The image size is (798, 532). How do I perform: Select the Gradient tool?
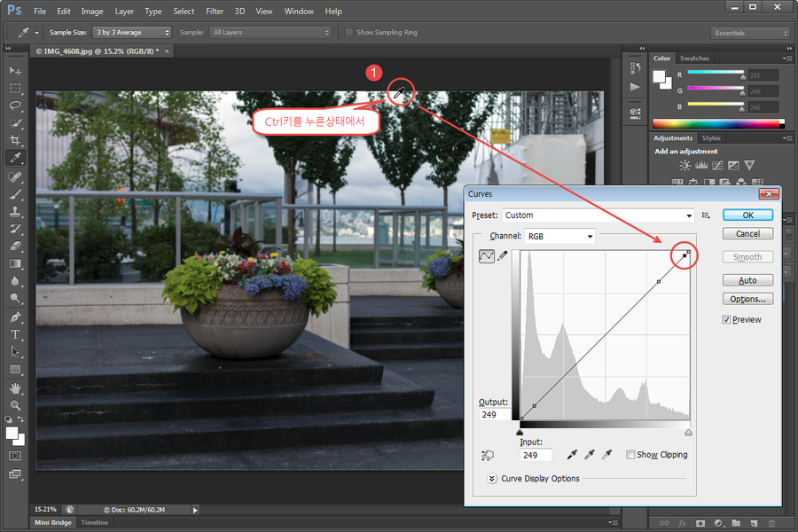pos(15,263)
